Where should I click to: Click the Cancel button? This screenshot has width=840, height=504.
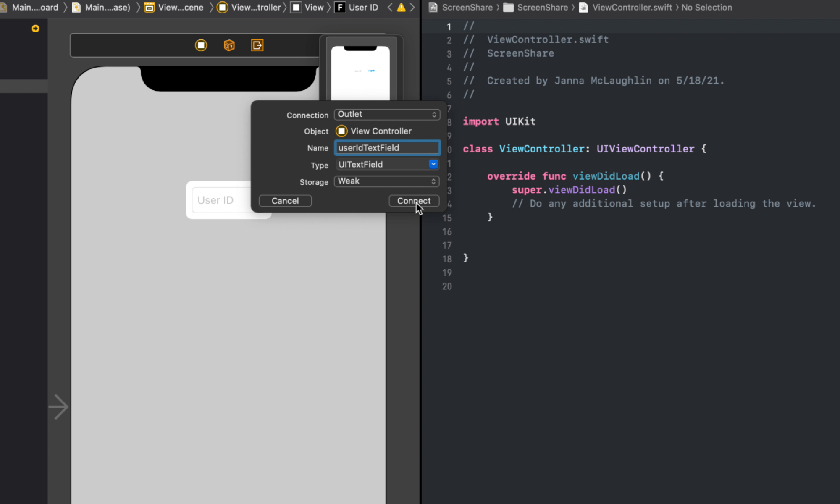click(285, 201)
